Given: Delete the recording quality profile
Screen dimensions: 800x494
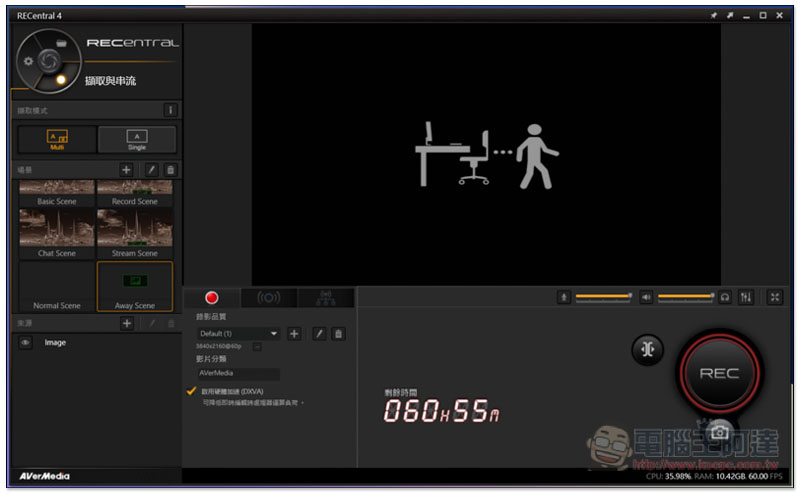Looking at the screenshot, I should tap(338, 334).
